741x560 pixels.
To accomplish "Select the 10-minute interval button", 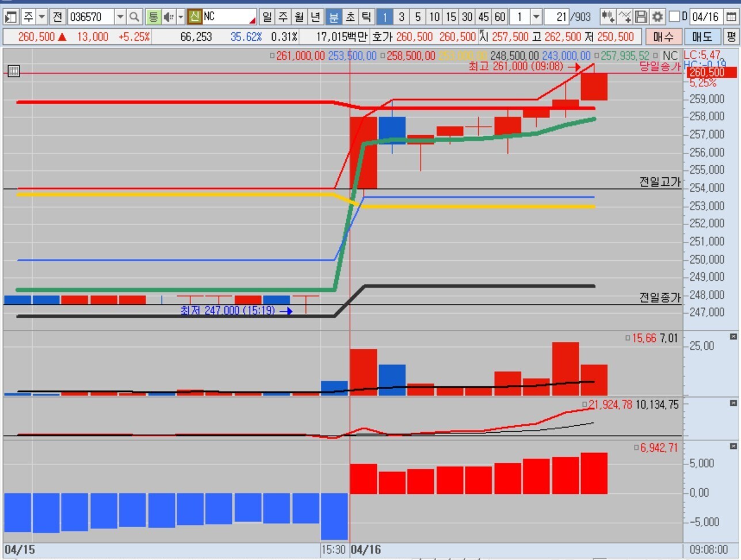I will [x=434, y=17].
